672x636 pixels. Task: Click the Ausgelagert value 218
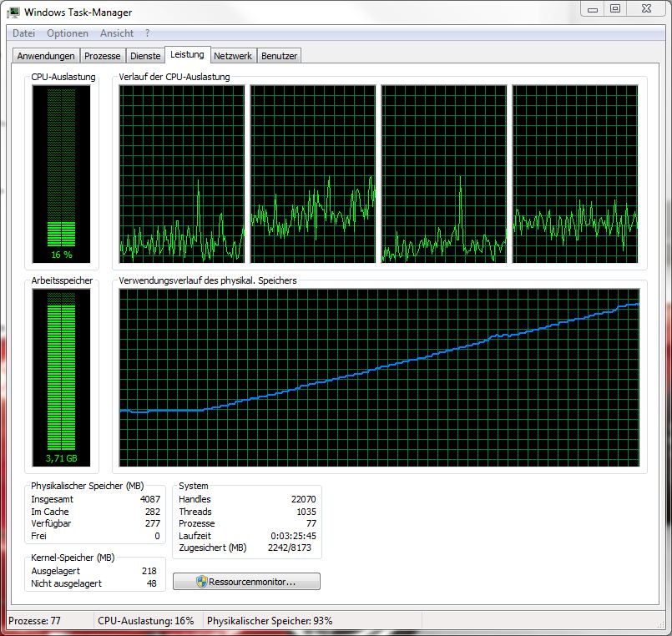pyautogui.click(x=149, y=571)
